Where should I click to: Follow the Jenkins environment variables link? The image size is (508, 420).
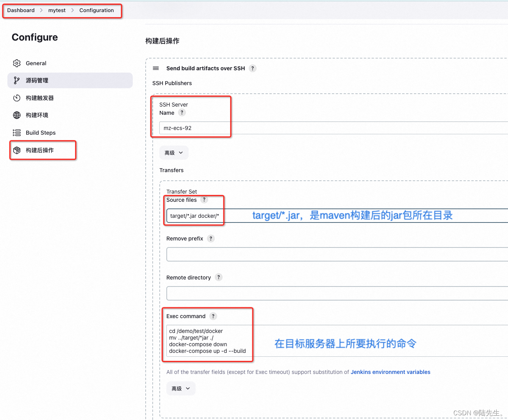[390, 372]
